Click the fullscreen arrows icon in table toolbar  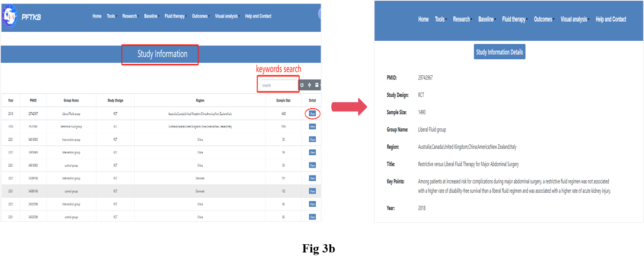pyautogui.click(x=309, y=85)
